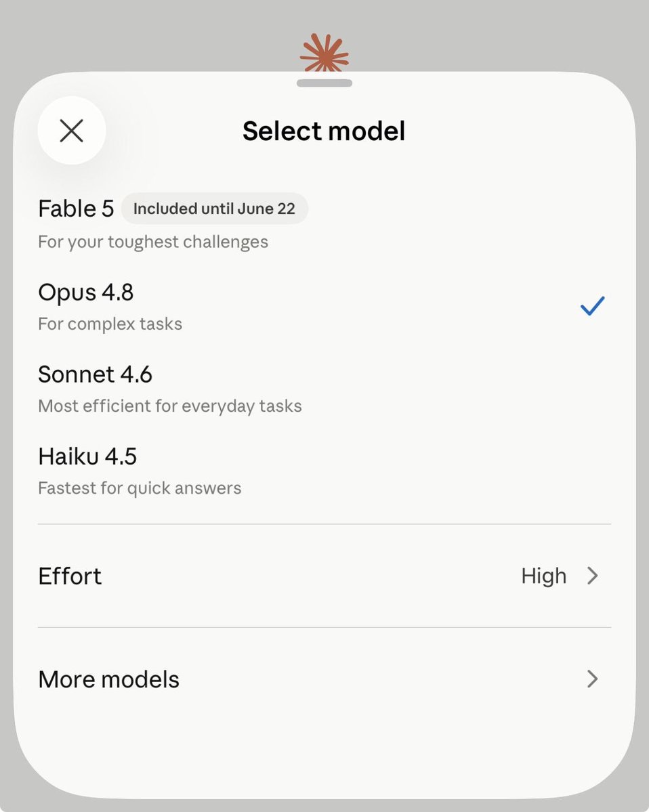Open the More models menu item
Screen dimensions: 649x812
pyautogui.click(x=324, y=679)
